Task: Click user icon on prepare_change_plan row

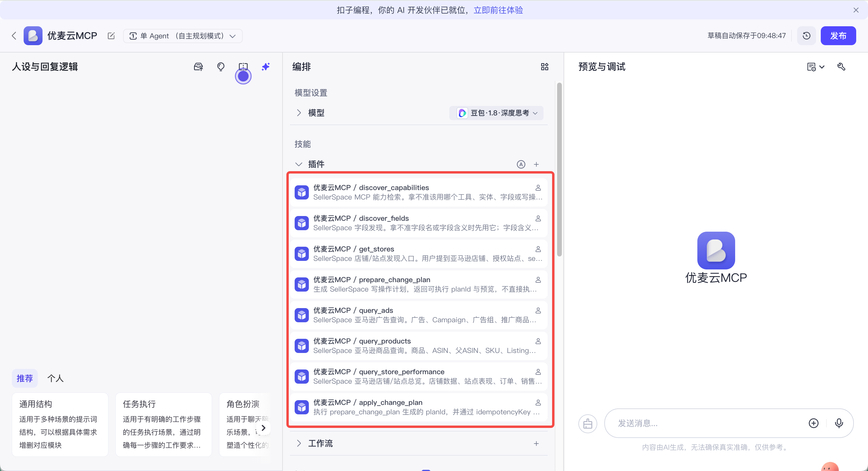Action: (x=538, y=280)
